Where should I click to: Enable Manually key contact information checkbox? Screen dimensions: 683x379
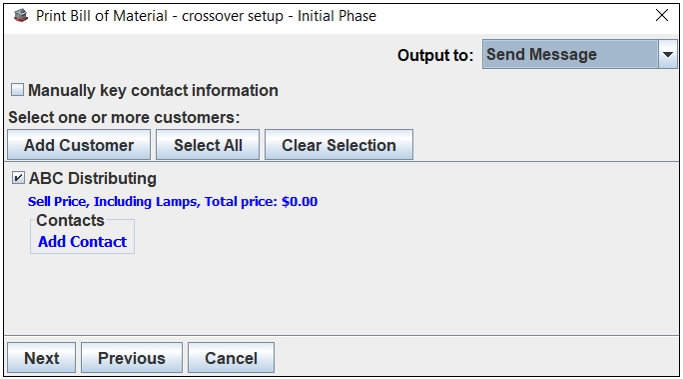(x=17, y=90)
